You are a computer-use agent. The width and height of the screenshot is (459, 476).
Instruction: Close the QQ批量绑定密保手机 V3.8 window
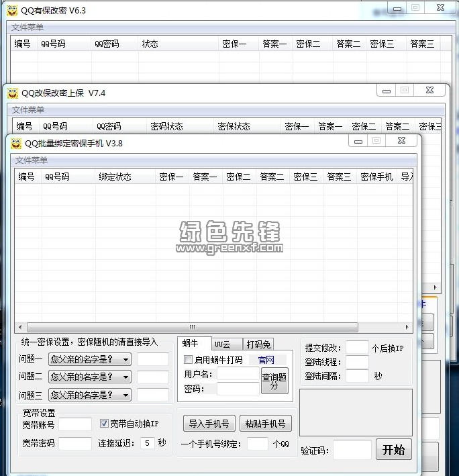coord(401,140)
